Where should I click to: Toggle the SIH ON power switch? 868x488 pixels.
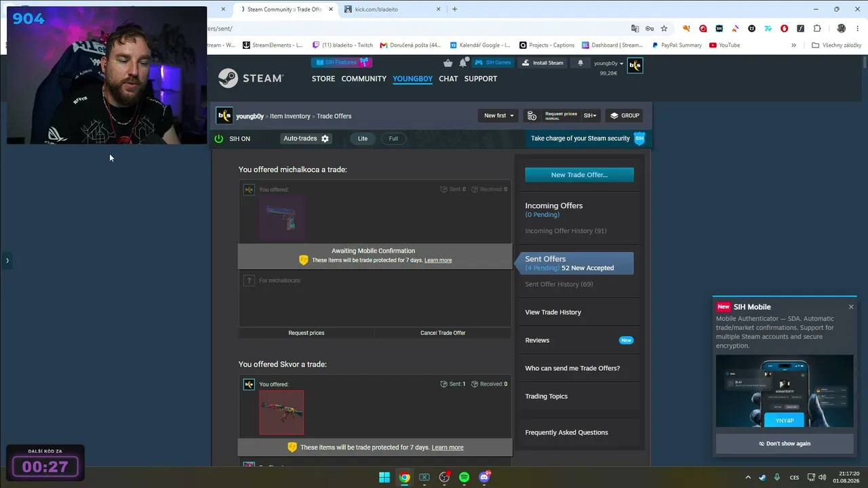click(x=219, y=138)
